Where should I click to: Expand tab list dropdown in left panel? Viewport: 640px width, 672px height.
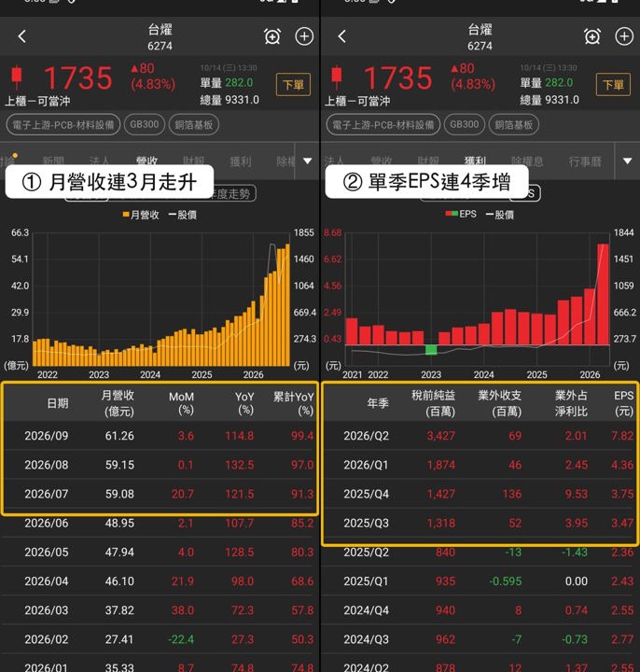[307, 161]
